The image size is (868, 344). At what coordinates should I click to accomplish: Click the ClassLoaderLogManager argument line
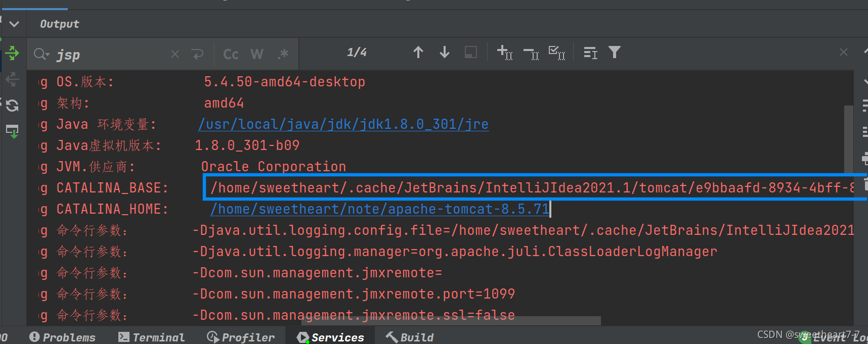pos(455,252)
